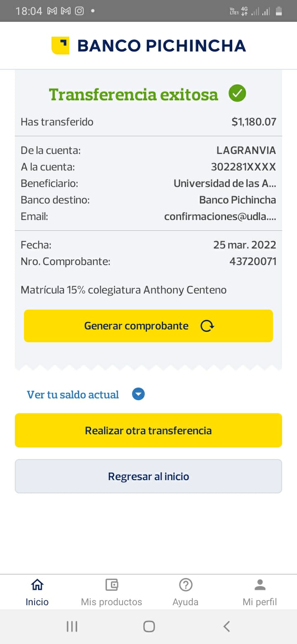
Task: Open Mis productos wallet icon
Action: click(x=111, y=585)
